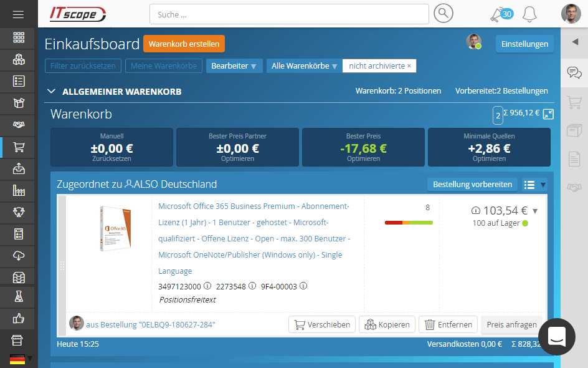Click the shopping cart sidebar icon
The height and width of the screenshot is (368, 588).
click(x=19, y=147)
